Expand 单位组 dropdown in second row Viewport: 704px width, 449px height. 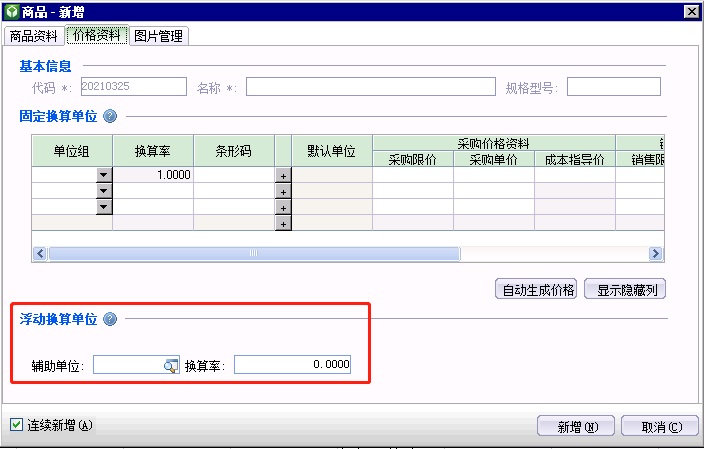[103, 191]
